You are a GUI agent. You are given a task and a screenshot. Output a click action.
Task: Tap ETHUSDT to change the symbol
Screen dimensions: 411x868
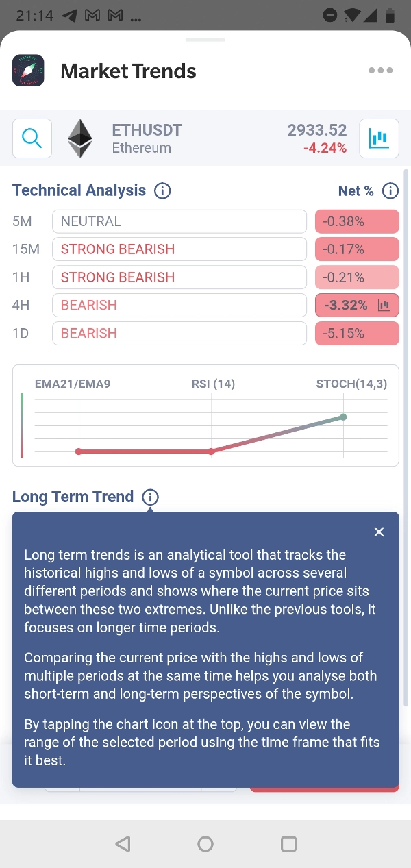tap(147, 130)
